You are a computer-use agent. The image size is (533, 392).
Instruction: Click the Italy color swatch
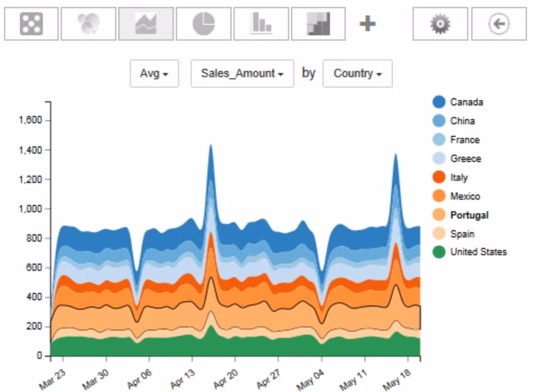(x=438, y=177)
